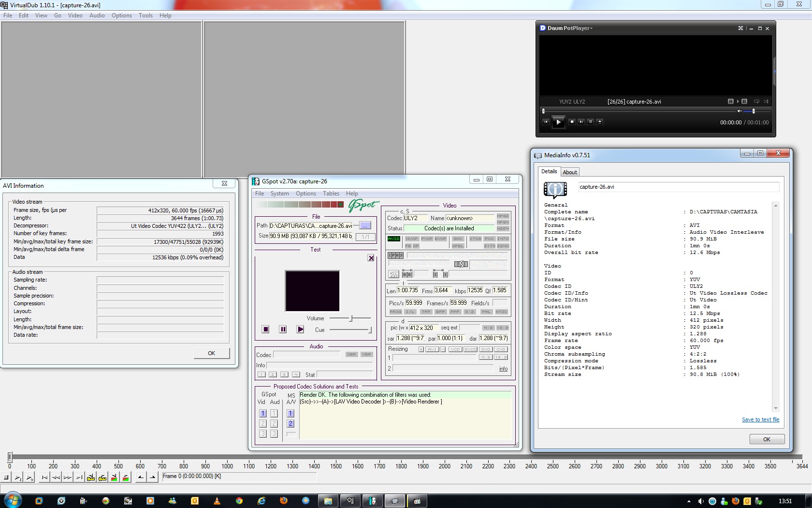Viewport: 812px width, 508px height.
Task: Toggle PotPlayer repeat mode
Action: click(x=756, y=102)
